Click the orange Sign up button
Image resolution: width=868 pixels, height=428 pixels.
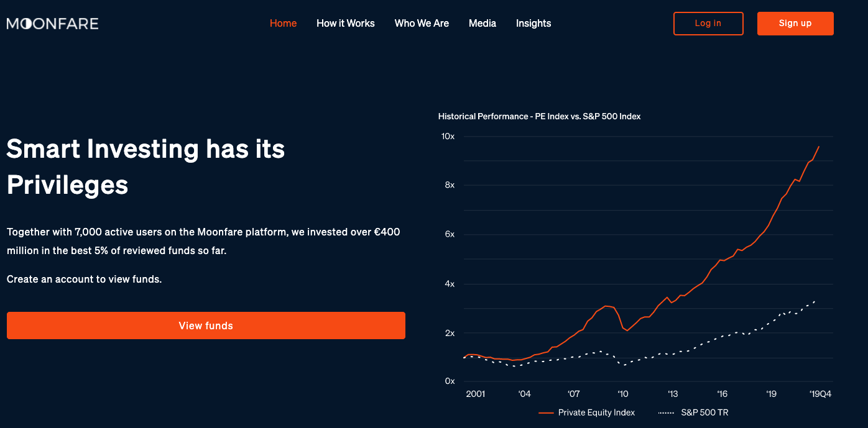(795, 24)
